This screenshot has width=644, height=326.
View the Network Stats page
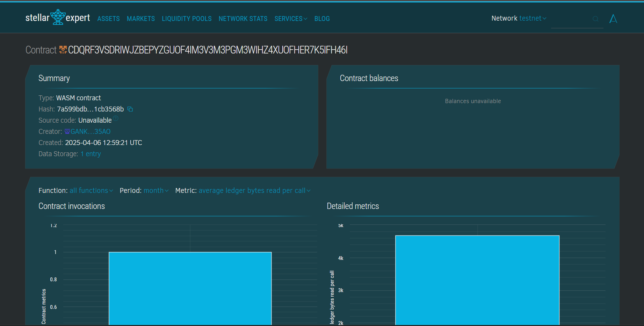(243, 19)
